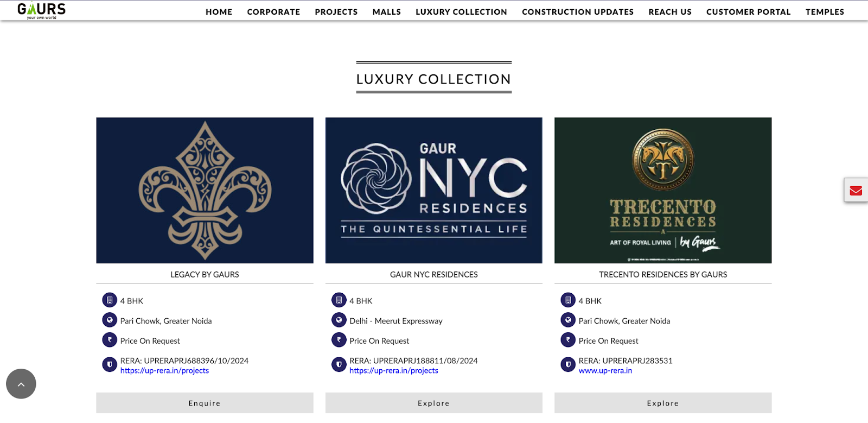Click the red envelope contact icon

coord(856,191)
